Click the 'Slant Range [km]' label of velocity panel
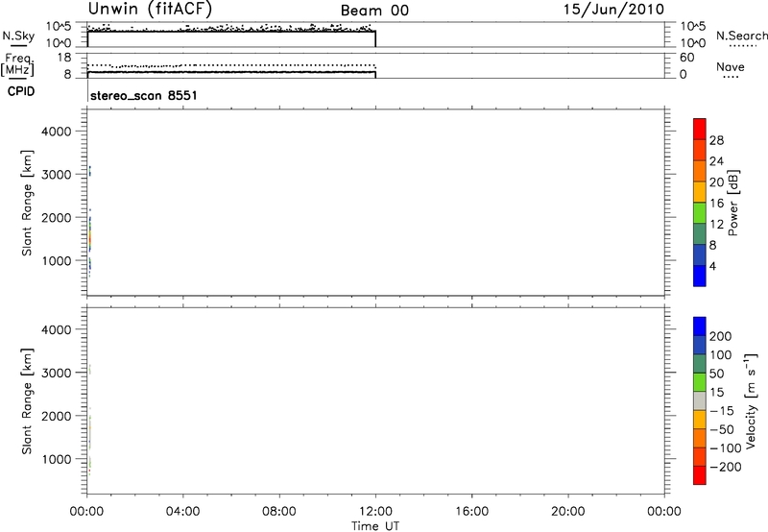Screen dimensions: 768x532 [27, 401]
